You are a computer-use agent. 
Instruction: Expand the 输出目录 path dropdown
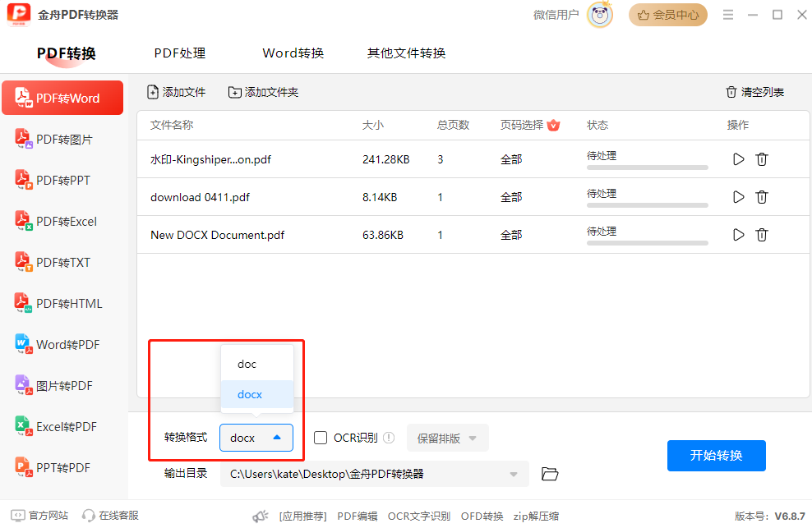click(x=513, y=474)
